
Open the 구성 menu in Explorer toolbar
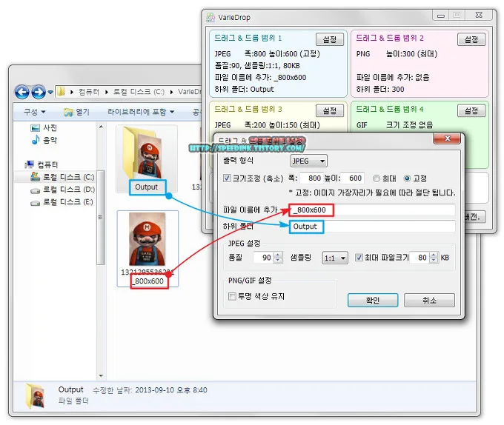click(34, 112)
